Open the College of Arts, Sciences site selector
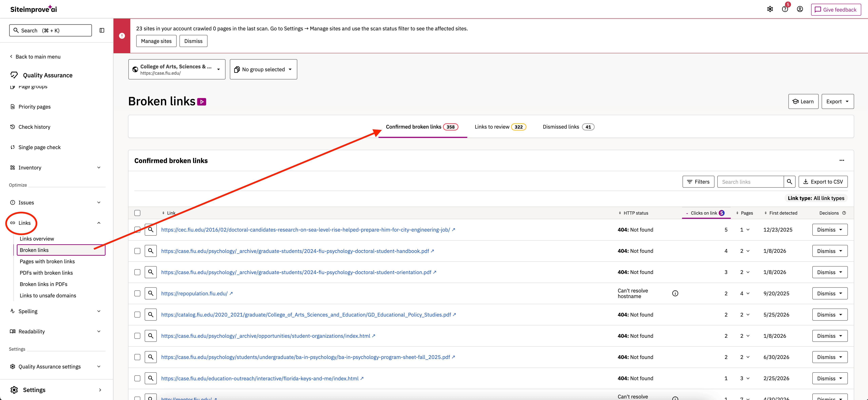This screenshot has height=400, width=868. click(x=177, y=69)
